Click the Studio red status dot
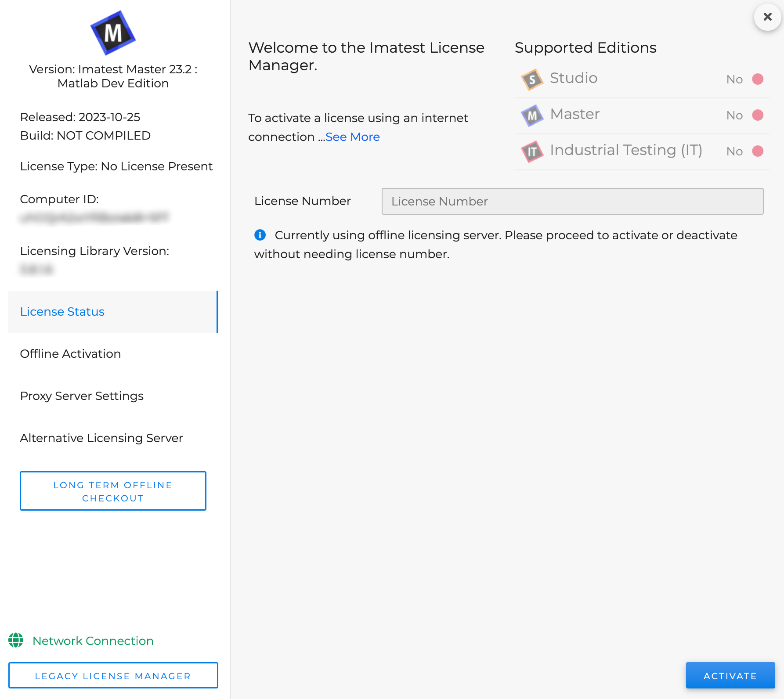 (758, 79)
